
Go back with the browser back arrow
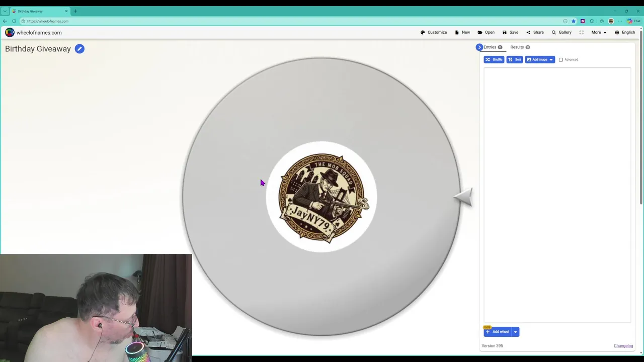click(5, 21)
